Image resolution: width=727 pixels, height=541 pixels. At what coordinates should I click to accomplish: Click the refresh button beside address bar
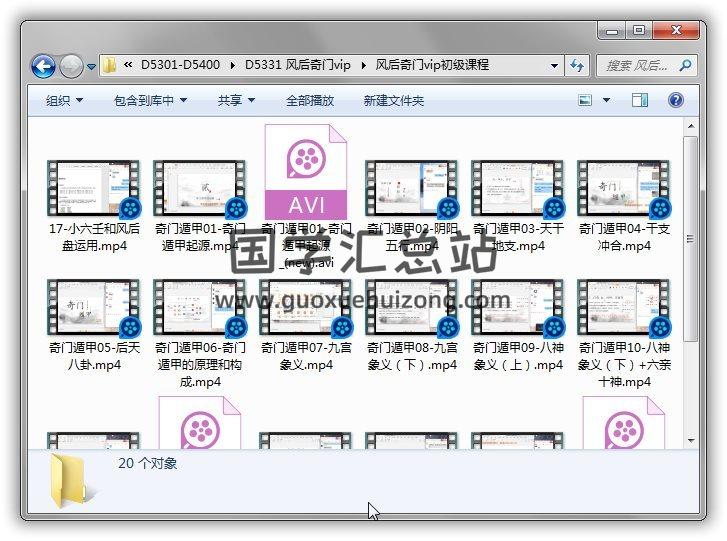pyautogui.click(x=577, y=66)
